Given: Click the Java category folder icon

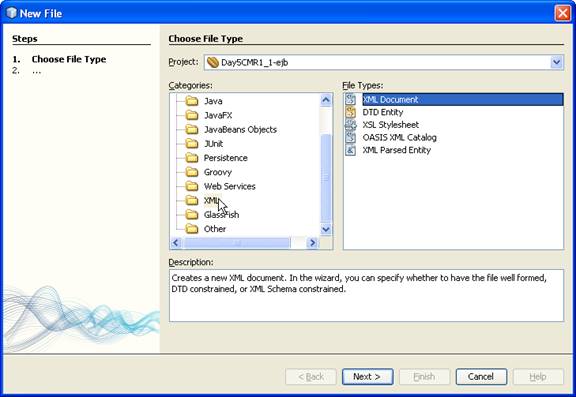Looking at the screenshot, I should click(192, 101).
